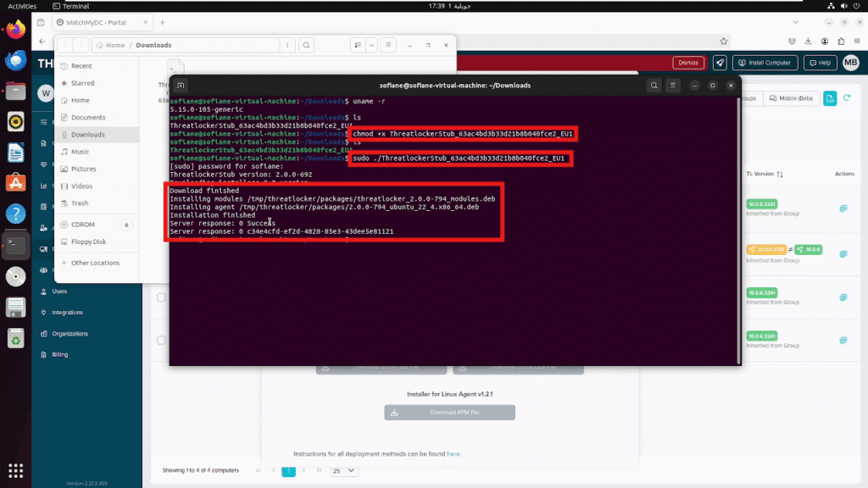Open Integrations in portal sidebar

(67, 313)
